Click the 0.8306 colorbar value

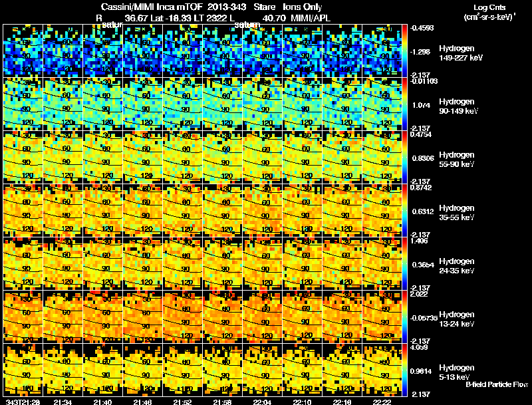click(x=422, y=158)
